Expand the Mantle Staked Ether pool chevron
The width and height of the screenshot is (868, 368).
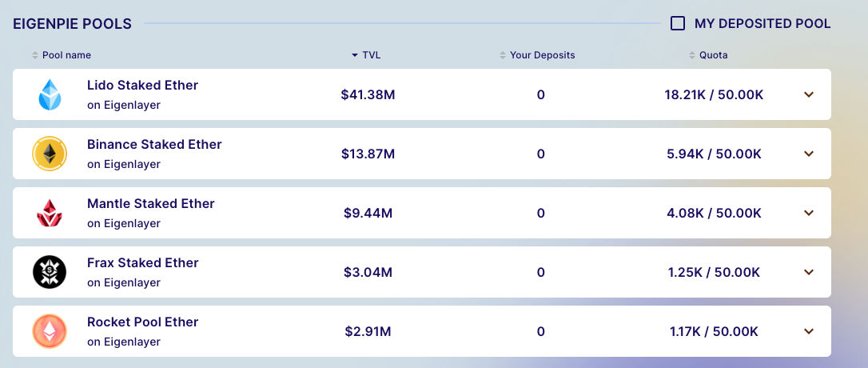tap(809, 213)
